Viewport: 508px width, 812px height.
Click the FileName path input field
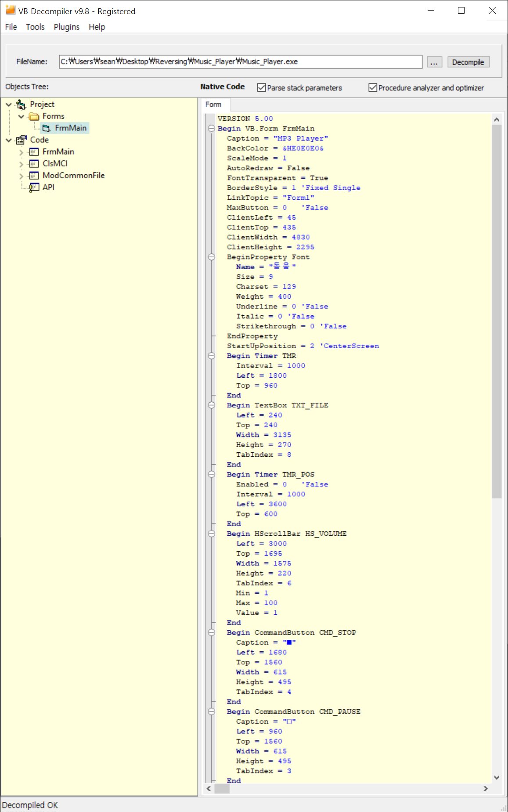coord(241,61)
